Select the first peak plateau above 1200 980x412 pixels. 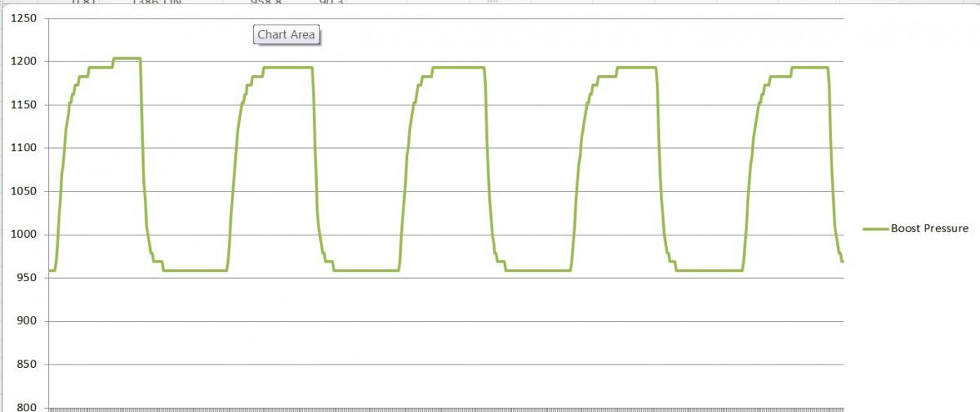pyautogui.click(x=127, y=58)
